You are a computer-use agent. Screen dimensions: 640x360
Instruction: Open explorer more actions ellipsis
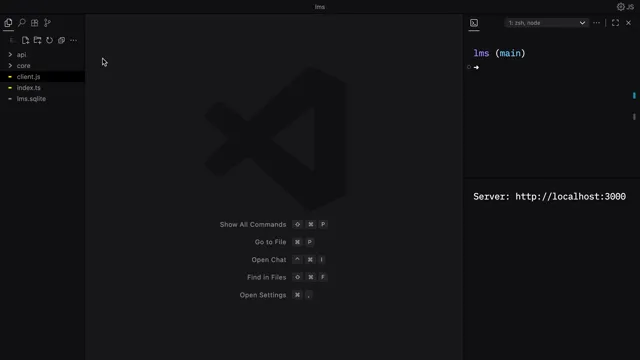click(73, 40)
